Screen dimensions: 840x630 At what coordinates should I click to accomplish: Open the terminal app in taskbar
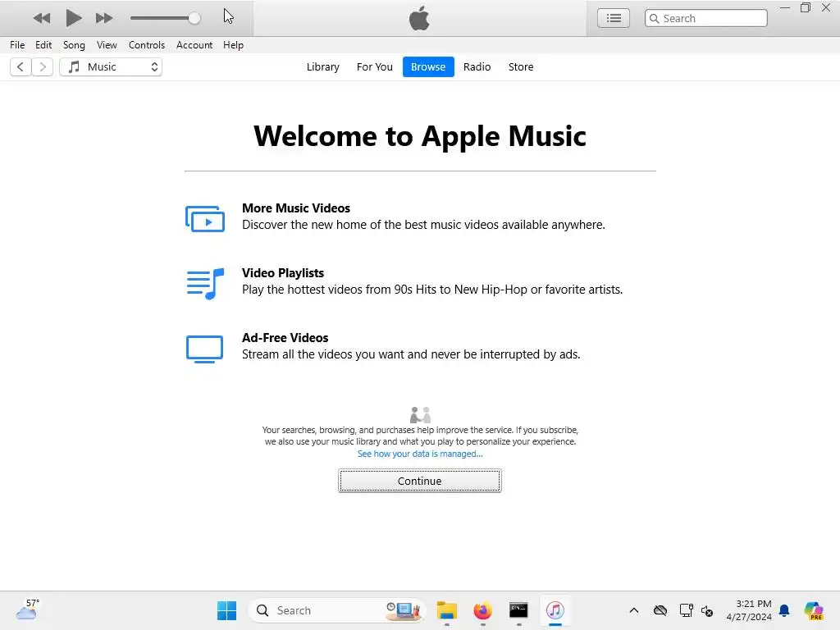(518, 610)
